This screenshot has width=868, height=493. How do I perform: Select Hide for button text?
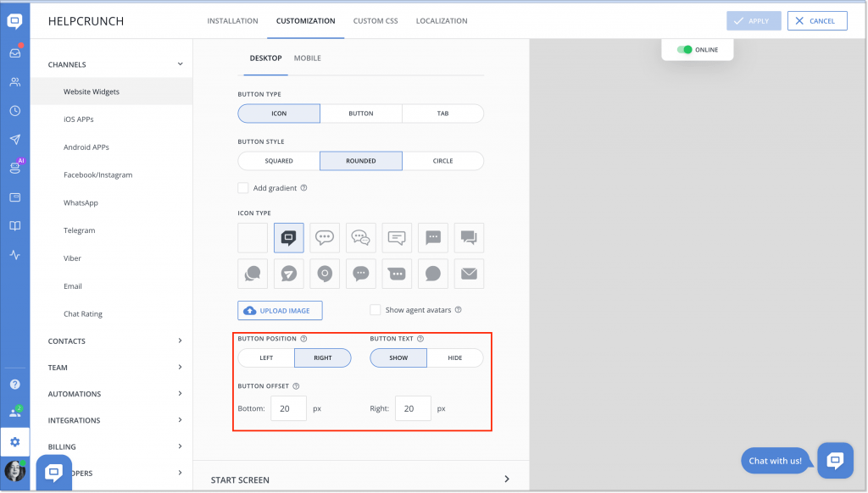[455, 358]
